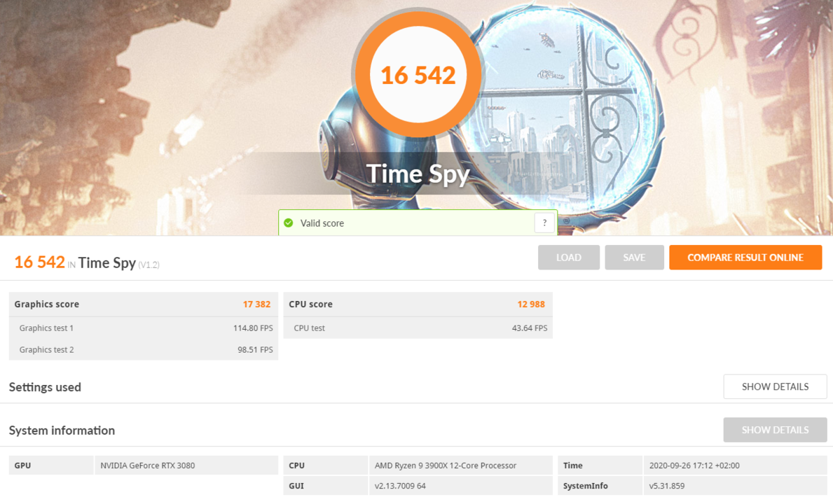Screen dimensions: 833x504
Task: Click the SAVE button
Action: [x=634, y=258]
